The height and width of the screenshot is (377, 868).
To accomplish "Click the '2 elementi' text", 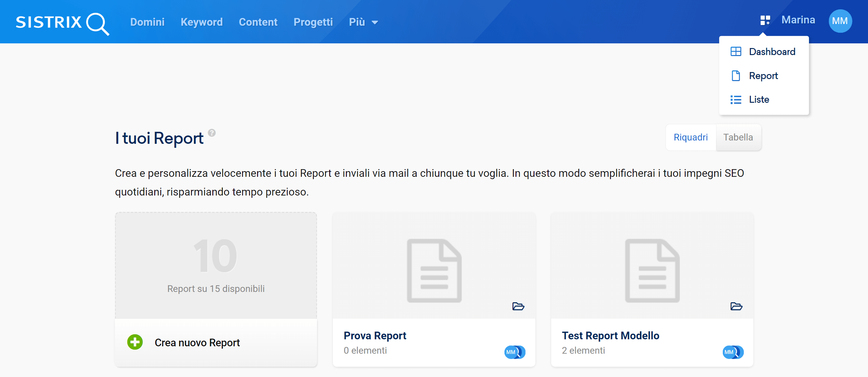I will (583, 351).
